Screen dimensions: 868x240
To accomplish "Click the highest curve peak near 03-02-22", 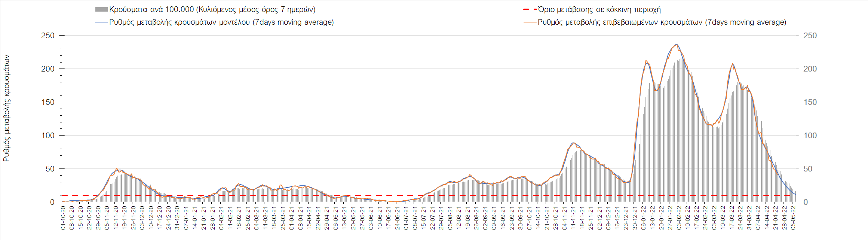I will 676,45.
